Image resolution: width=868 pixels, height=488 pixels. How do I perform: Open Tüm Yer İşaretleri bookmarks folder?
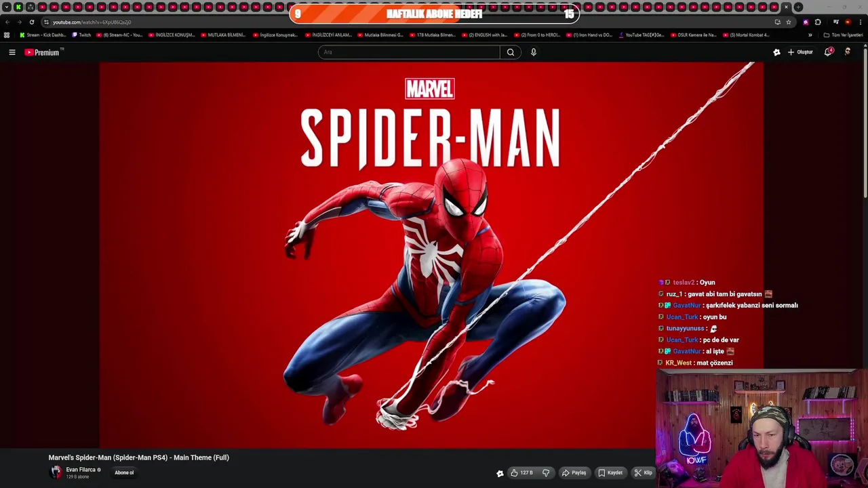pyautogui.click(x=843, y=35)
